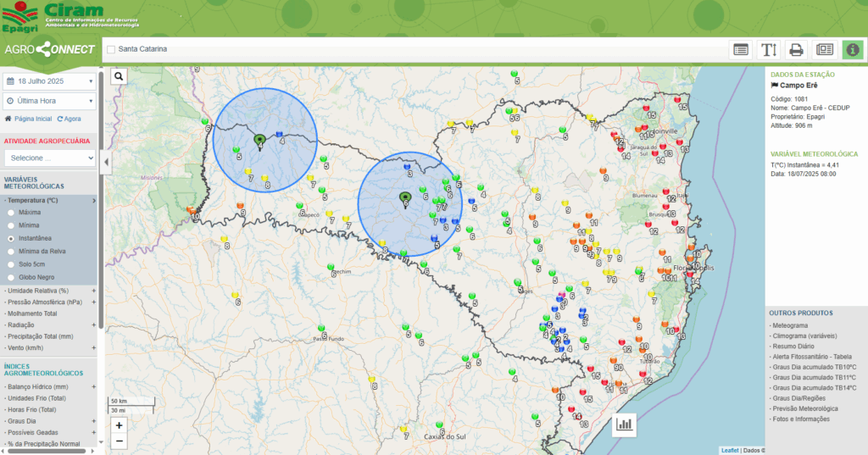Open the newspaper-style report icon
The width and height of the screenshot is (868, 455).
[825, 50]
